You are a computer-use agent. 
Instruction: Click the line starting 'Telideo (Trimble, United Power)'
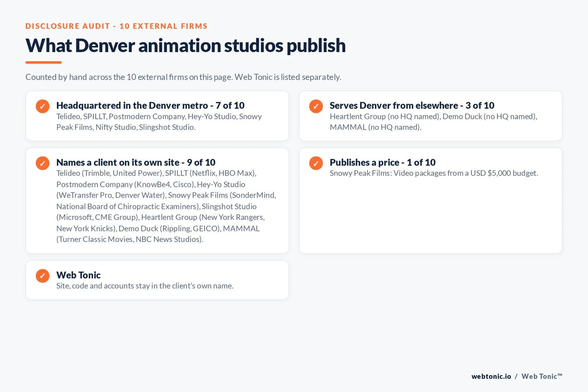tap(157, 173)
